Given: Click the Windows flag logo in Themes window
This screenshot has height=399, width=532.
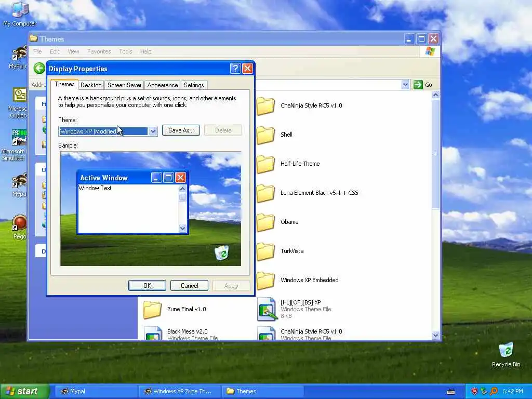Looking at the screenshot, I should (x=430, y=51).
